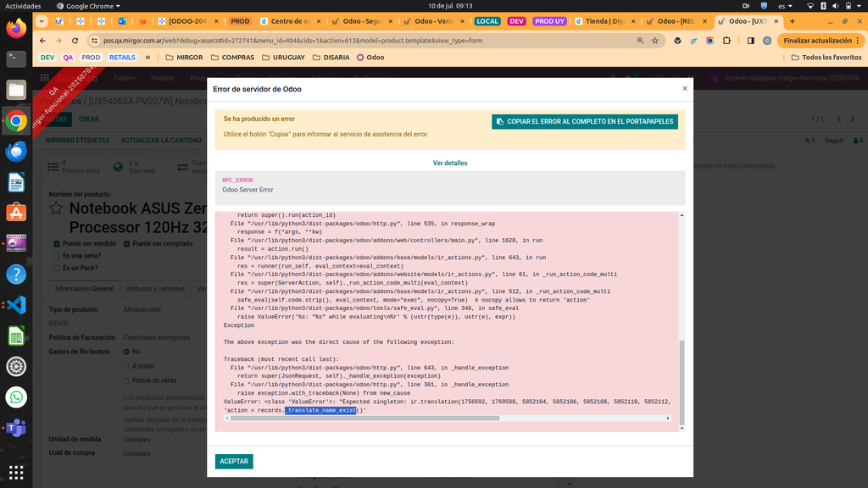This screenshot has width=868, height=488.
Task: Toggle Chrome side panel icon
Action: pyautogui.click(x=751, y=41)
